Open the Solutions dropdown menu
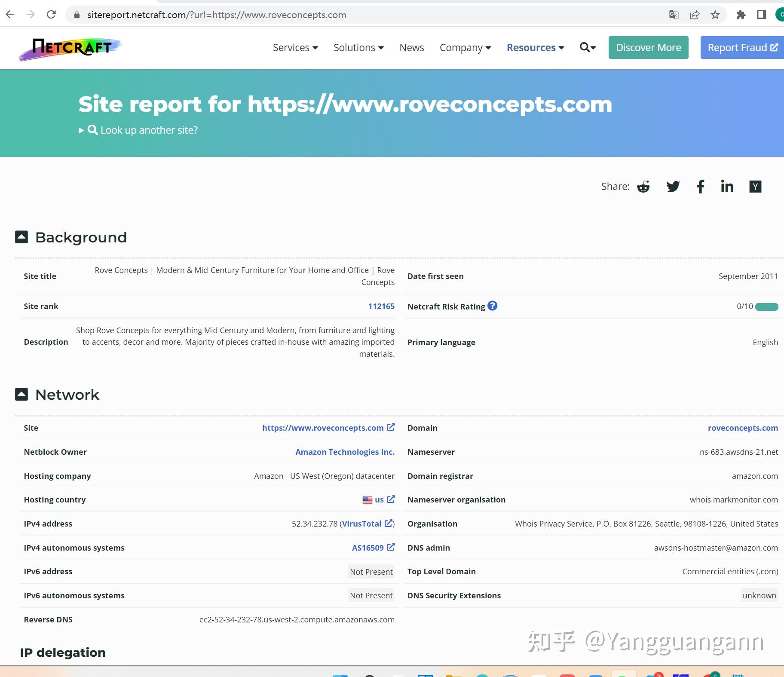This screenshot has width=784, height=677. click(x=358, y=48)
